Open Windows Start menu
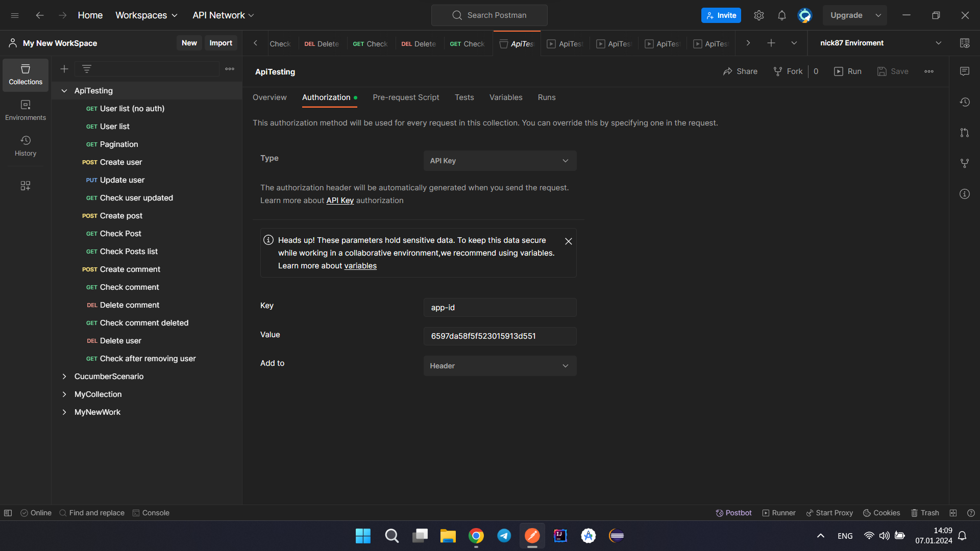 pyautogui.click(x=363, y=536)
